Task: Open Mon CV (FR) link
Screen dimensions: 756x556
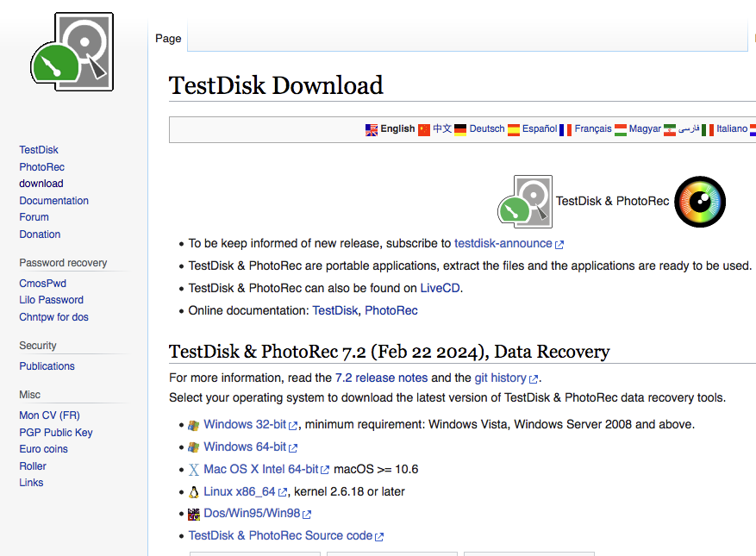Action: [x=50, y=415]
